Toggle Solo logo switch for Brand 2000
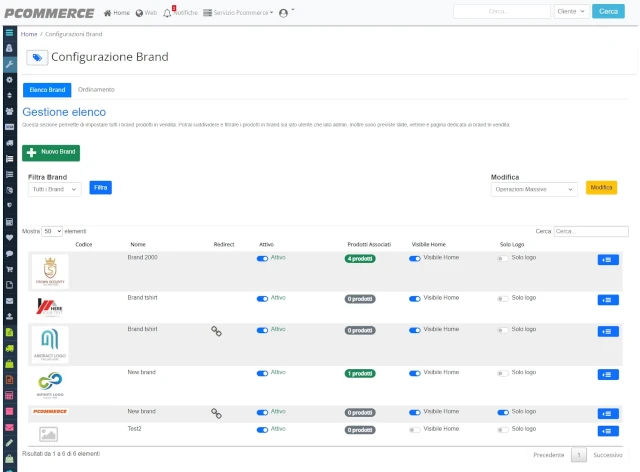 pyautogui.click(x=503, y=258)
